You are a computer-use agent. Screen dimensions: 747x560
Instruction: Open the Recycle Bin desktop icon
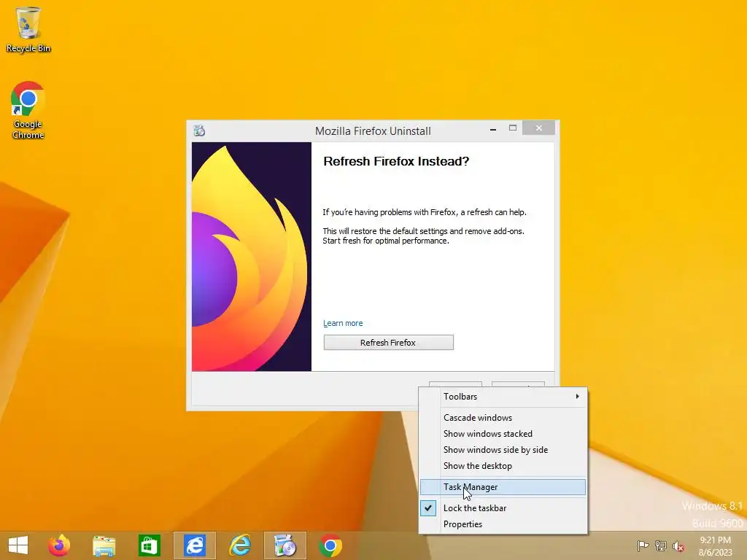[28, 29]
